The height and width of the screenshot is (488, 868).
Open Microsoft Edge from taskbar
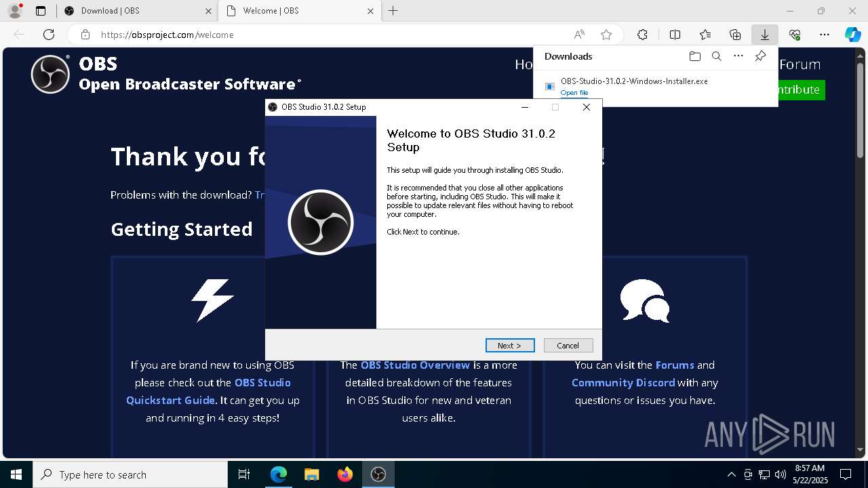tap(279, 474)
